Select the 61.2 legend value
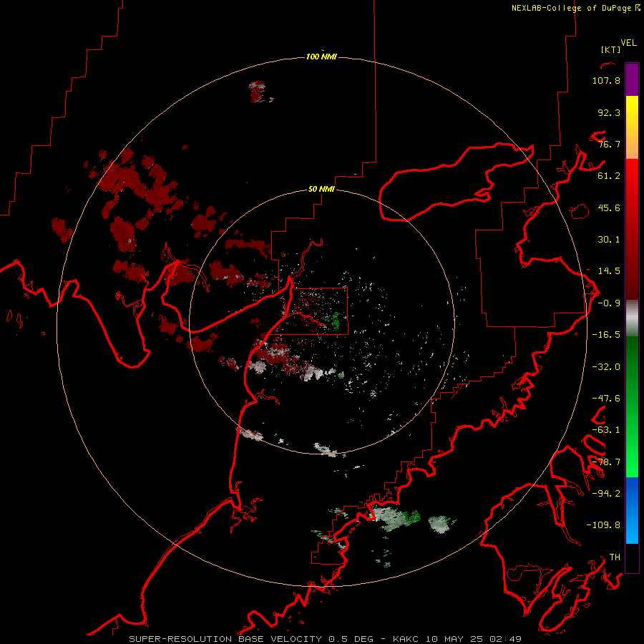The height and width of the screenshot is (644, 644). [x=609, y=176]
